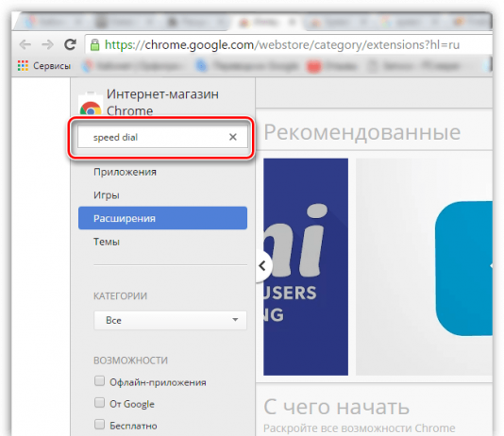504x436 pixels.
Task: Click the С чего начать heading
Action: pyautogui.click(x=336, y=407)
